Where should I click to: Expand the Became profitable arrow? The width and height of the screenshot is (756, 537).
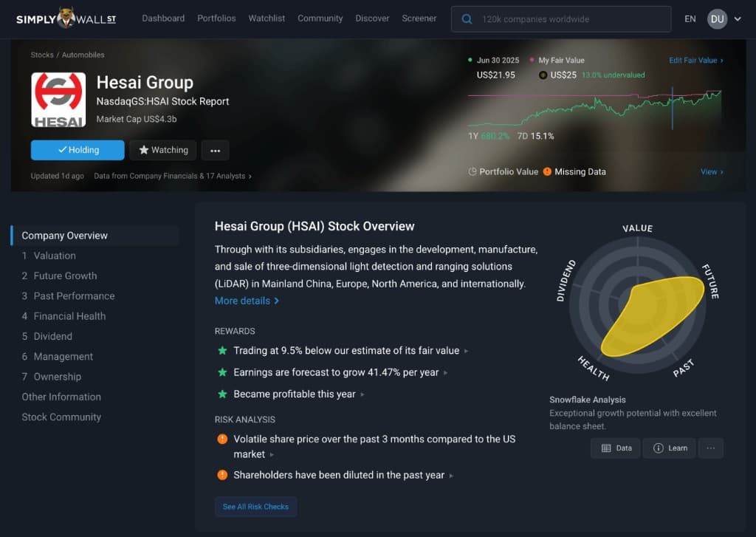click(362, 394)
